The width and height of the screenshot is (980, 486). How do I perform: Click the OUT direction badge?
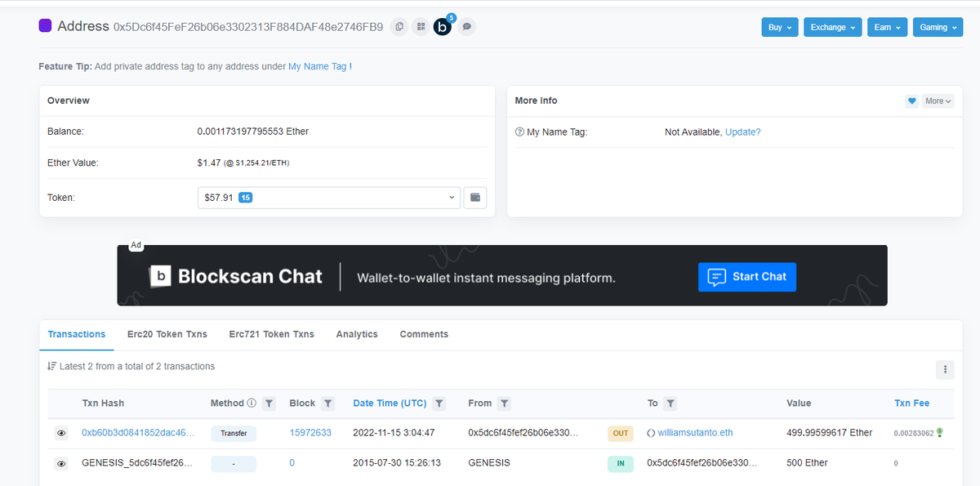tap(621, 434)
